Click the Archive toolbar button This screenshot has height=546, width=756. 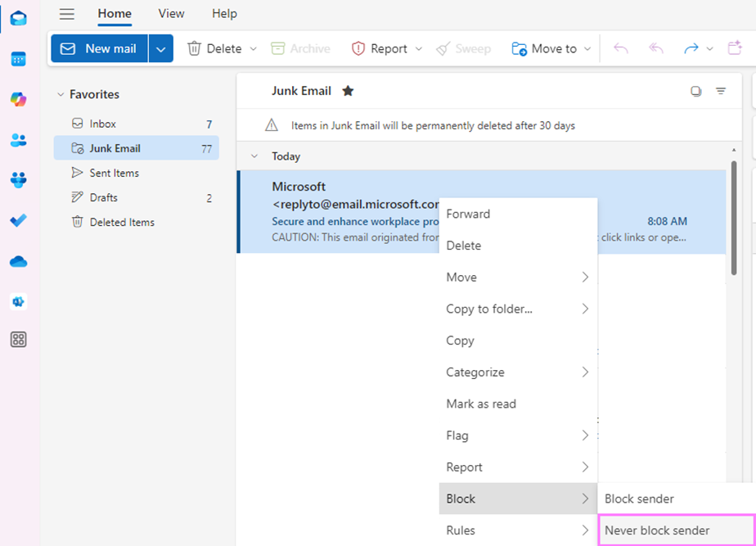(x=301, y=48)
